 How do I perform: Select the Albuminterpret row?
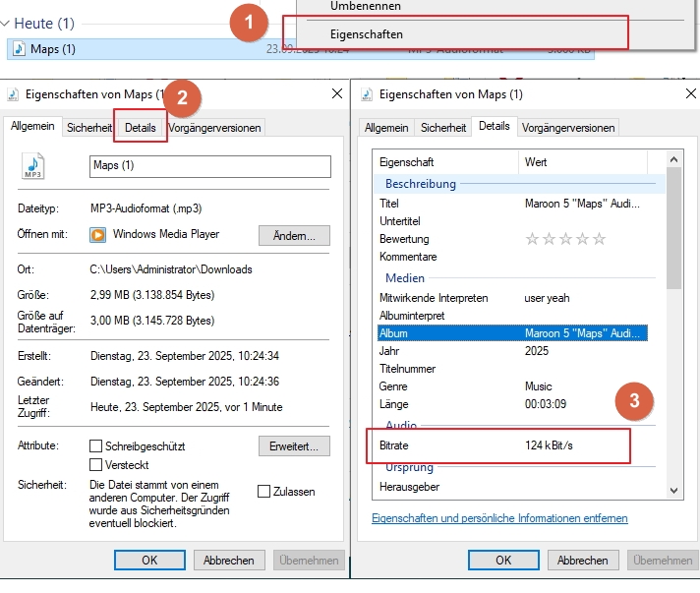tap(512, 316)
